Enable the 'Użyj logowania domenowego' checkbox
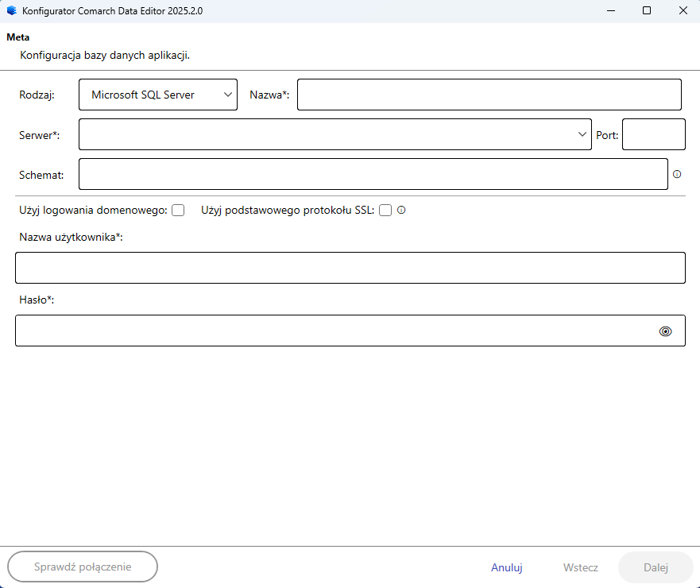Image resolution: width=700 pixels, height=588 pixels. pos(178,211)
